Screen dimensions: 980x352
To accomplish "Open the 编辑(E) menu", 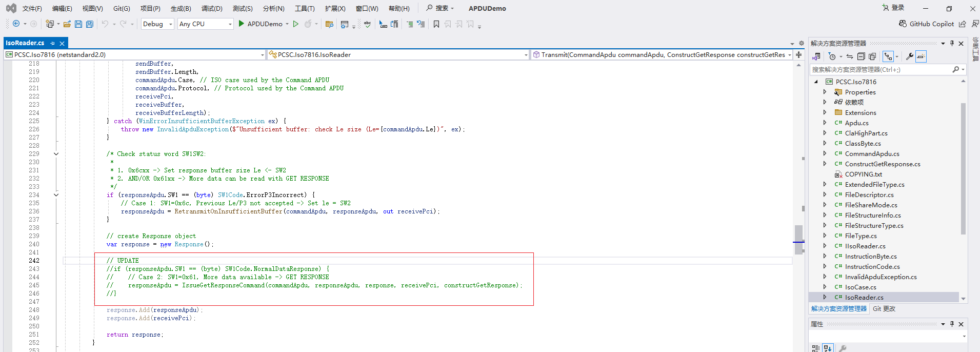I will coord(62,8).
